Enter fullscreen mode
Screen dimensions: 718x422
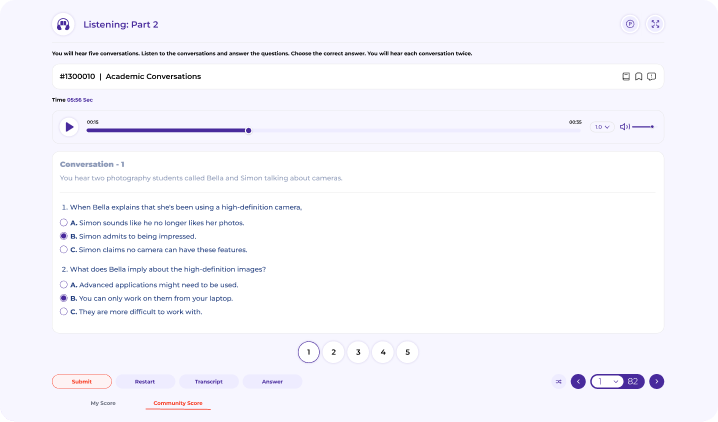click(655, 24)
